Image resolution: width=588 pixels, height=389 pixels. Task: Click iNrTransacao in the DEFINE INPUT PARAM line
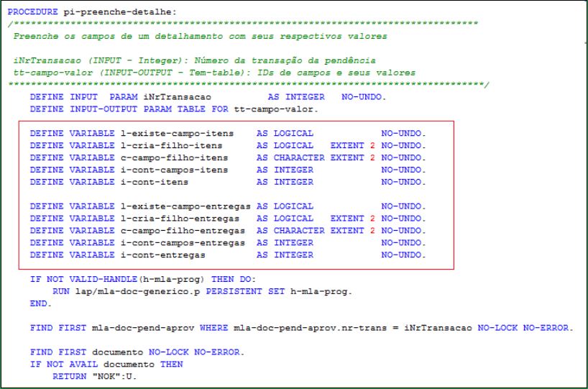177,97
